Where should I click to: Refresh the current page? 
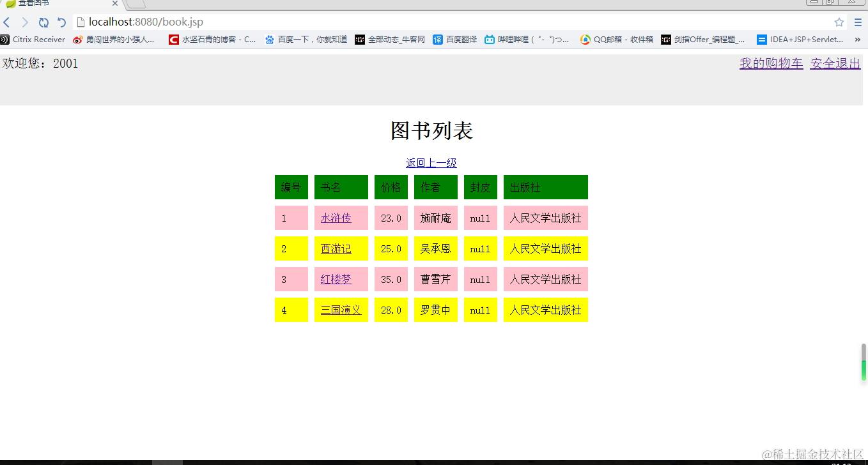[x=43, y=21]
